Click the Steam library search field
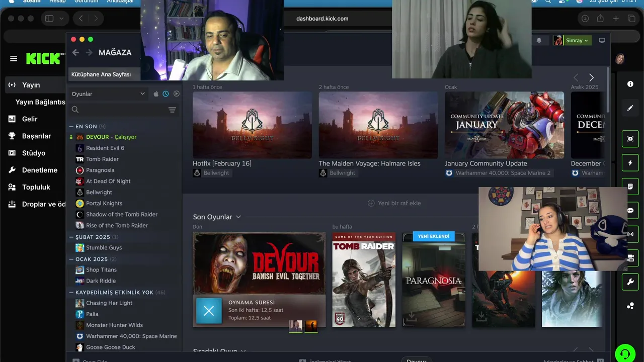644x362 pixels. coord(118,110)
